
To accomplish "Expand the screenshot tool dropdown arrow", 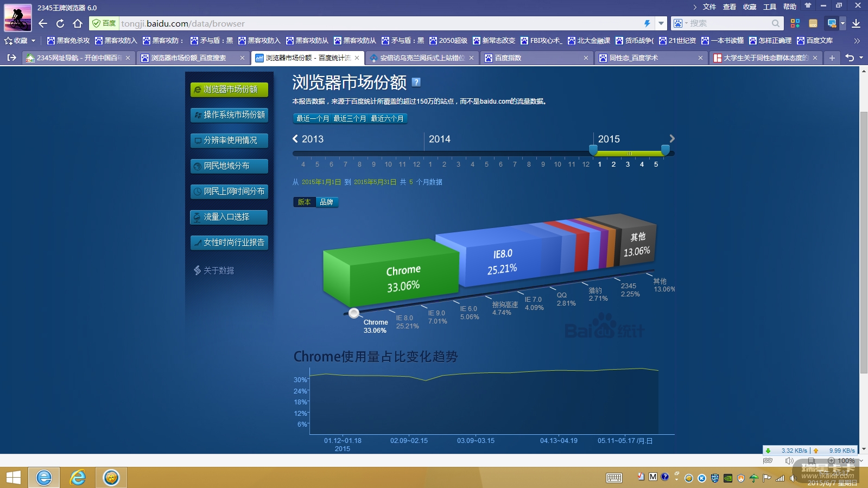I will (x=842, y=23).
